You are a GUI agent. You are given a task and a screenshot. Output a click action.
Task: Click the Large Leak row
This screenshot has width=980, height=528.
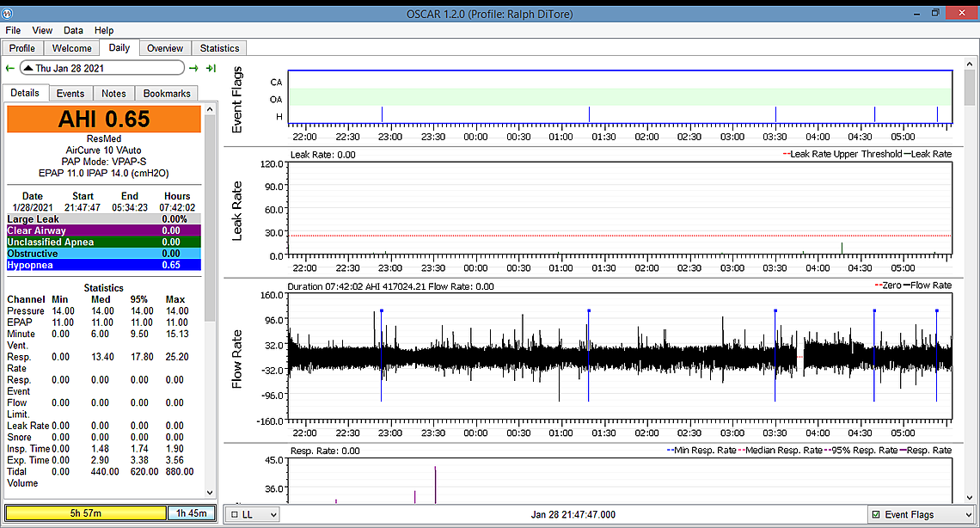click(x=104, y=219)
